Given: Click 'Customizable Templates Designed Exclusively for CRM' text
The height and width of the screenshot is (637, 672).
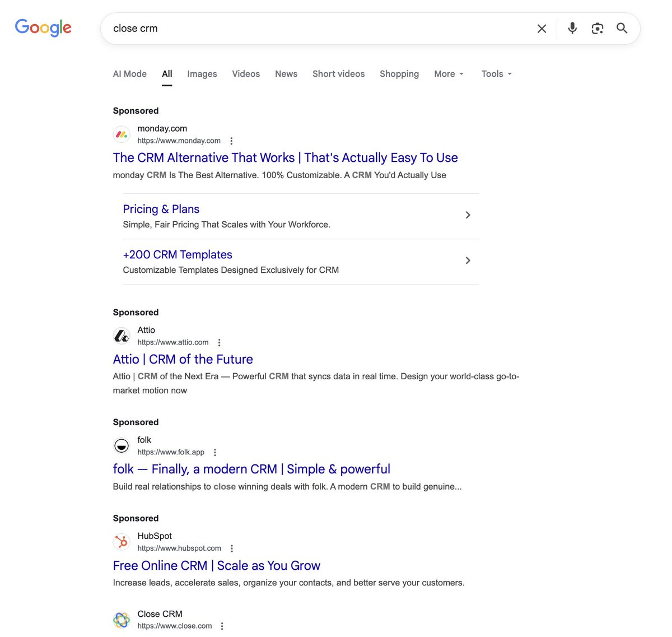Looking at the screenshot, I should coord(231,270).
